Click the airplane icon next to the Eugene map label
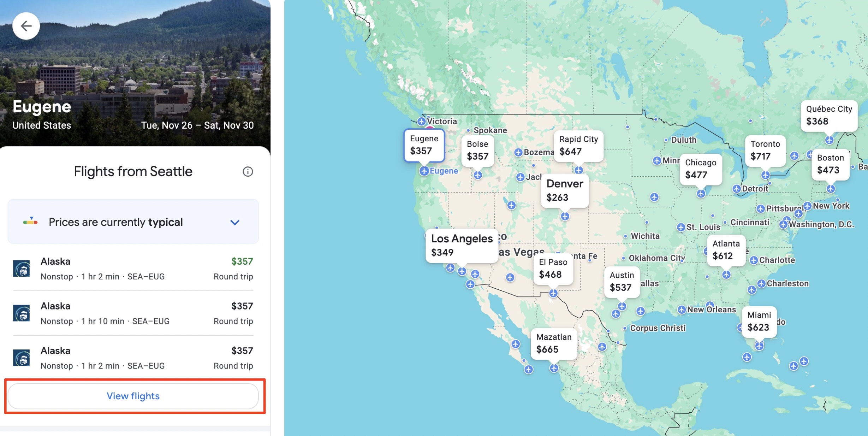 click(x=425, y=171)
